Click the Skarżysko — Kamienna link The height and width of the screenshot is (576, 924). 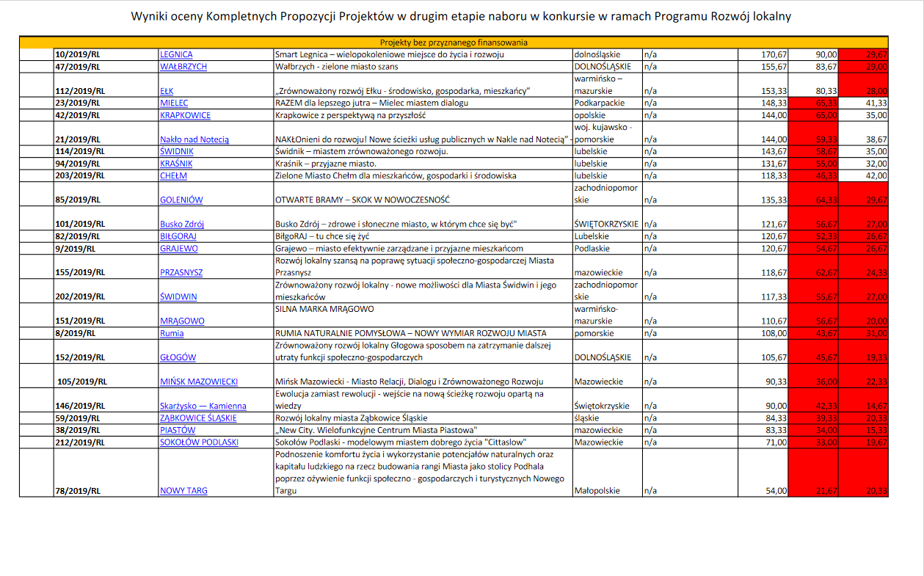pyautogui.click(x=203, y=406)
